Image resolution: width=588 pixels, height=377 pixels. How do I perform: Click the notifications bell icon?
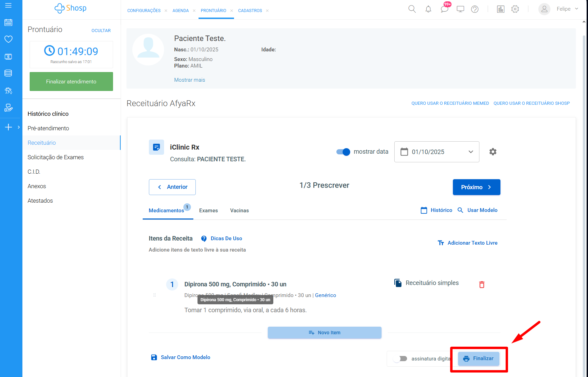[428, 9]
